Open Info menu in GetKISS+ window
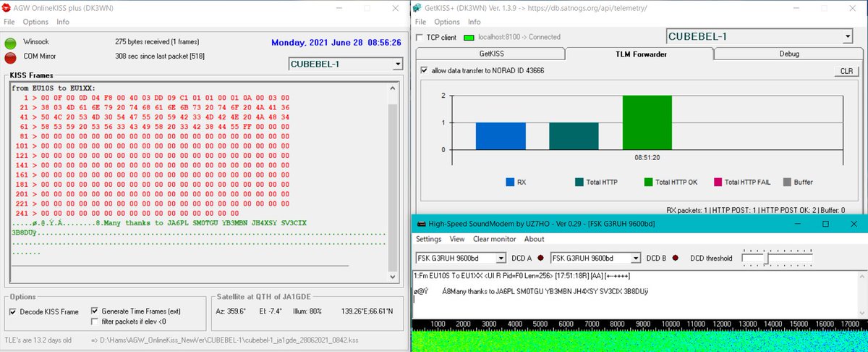Screen dimensions: 868x352 click(475, 22)
